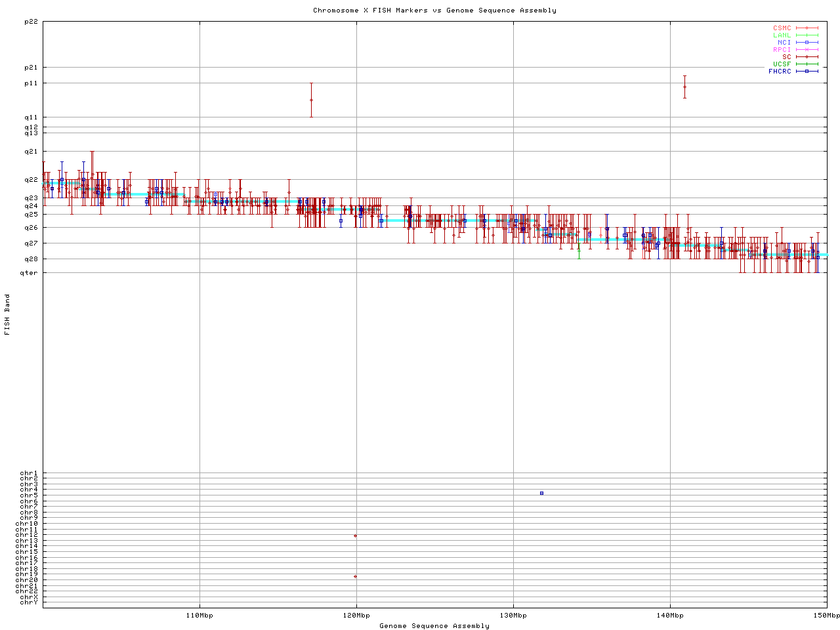The width and height of the screenshot is (840, 630).
Task: Click the qter band label on y-axis
Action: click(29, 272)
